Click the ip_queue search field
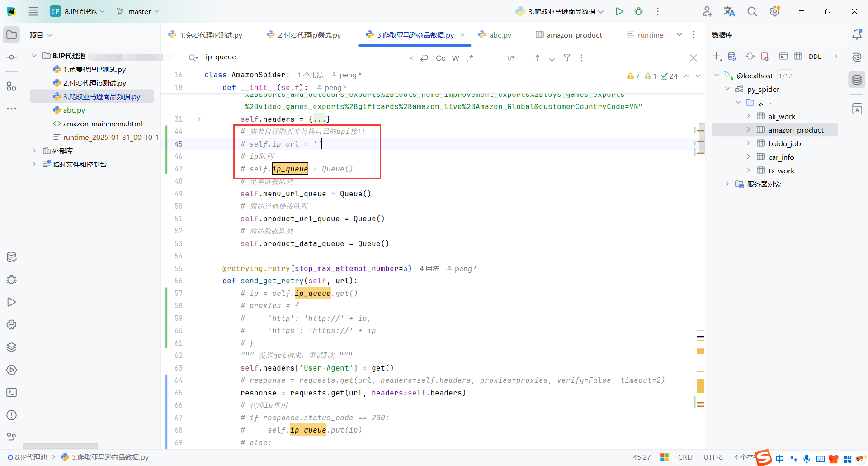 pyautogui.click(x=303, y=57)
